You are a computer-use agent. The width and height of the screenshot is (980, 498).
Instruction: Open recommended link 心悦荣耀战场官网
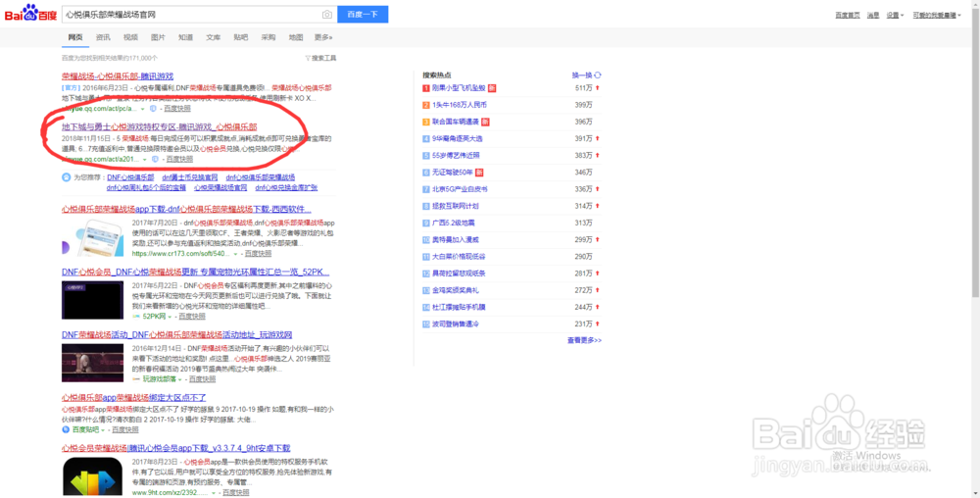(x=220, y=187)
